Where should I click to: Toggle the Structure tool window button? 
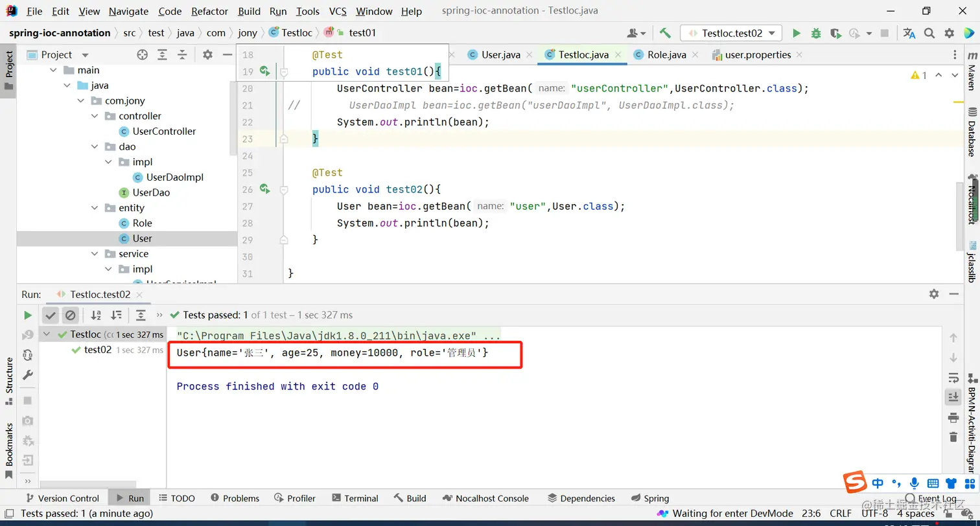(x=8, y=382)
